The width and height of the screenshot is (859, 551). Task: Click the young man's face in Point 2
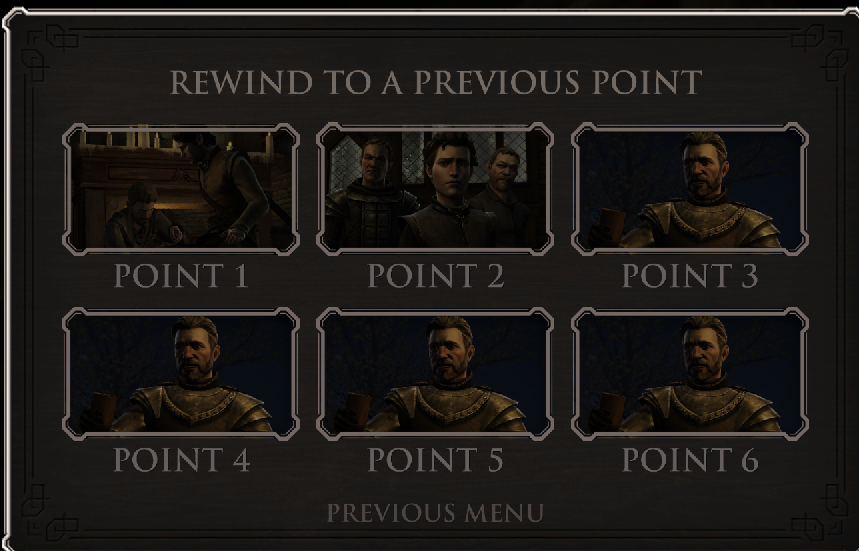[x=448, y=169]
